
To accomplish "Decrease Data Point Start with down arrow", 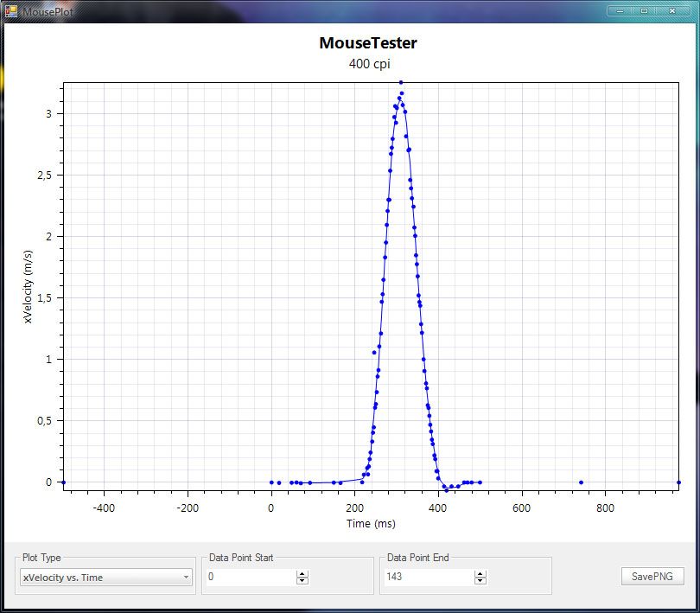I will point(302,581).
